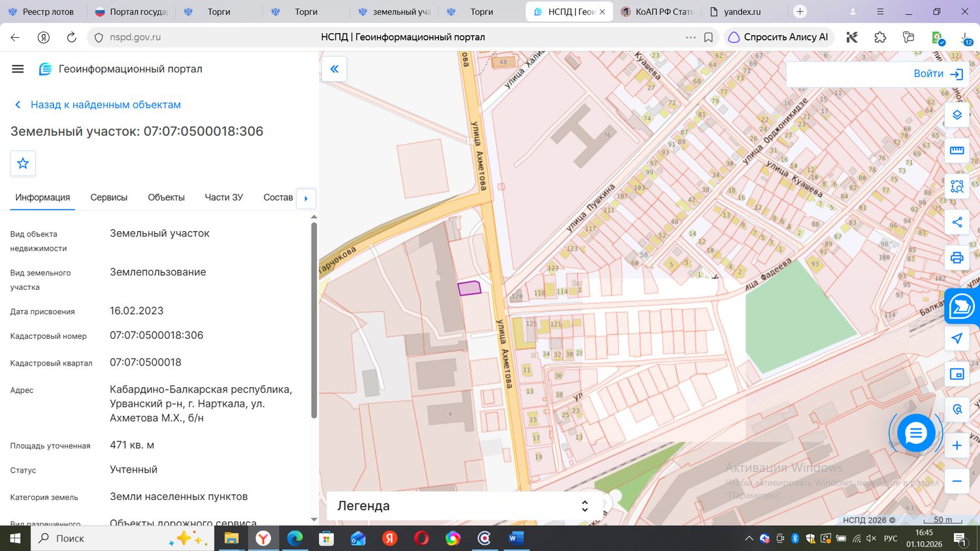Open map layers tool

click(957, 115)
